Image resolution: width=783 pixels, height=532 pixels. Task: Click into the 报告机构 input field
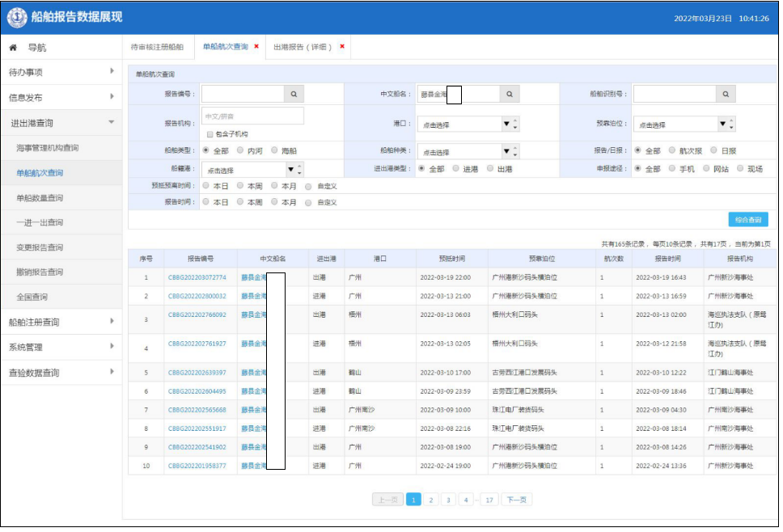252,116
